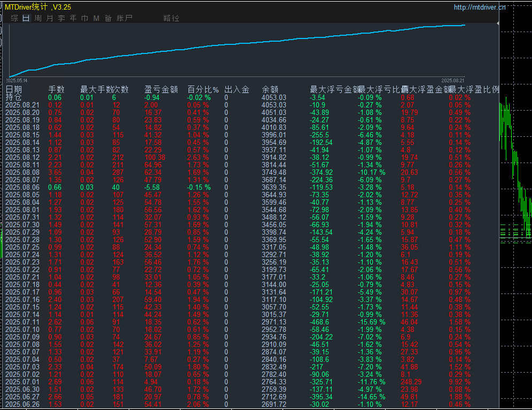Select the 2025.06.27 date row
532x410 pixels.
(x=22, y=397)
